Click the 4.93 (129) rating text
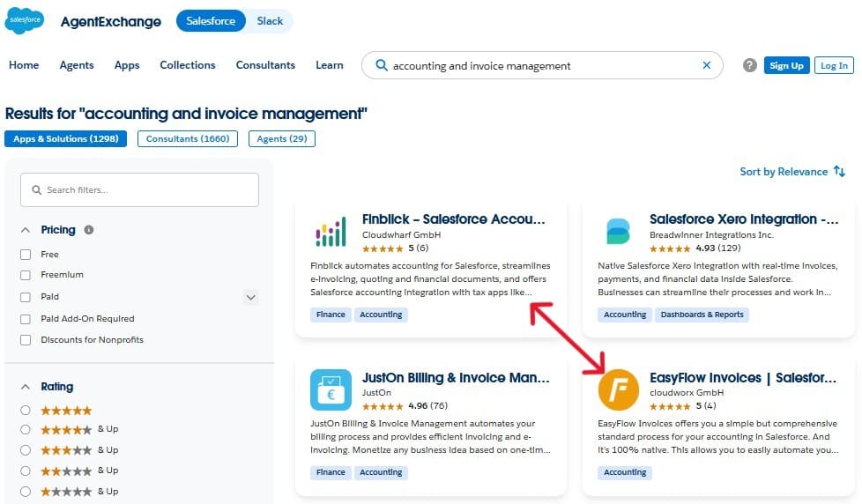The width and height of the screenshot is (862, 504). (x=718, y=248)
